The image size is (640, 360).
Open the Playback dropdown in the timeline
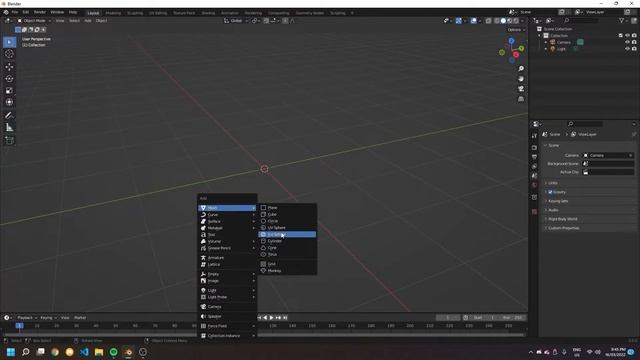coord(27,318)
